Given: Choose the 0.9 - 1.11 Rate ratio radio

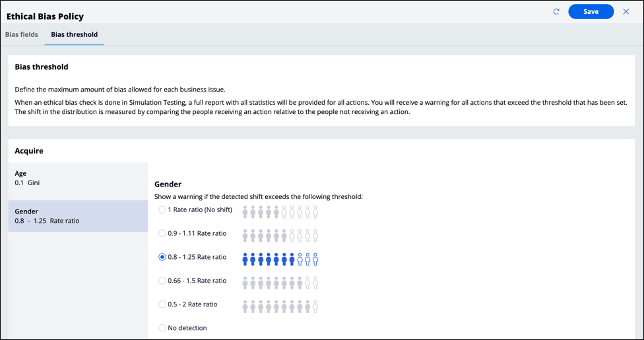Looking at the screenshot, I should [162, 233].
